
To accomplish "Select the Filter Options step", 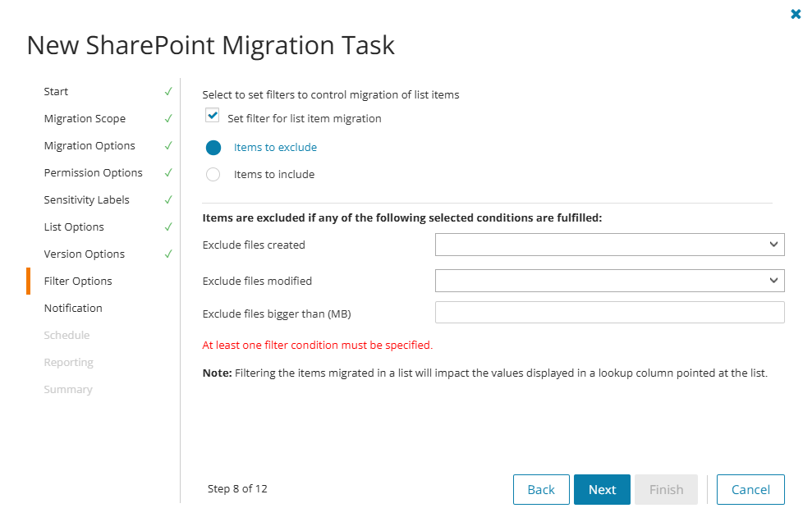I will (78, 281).
